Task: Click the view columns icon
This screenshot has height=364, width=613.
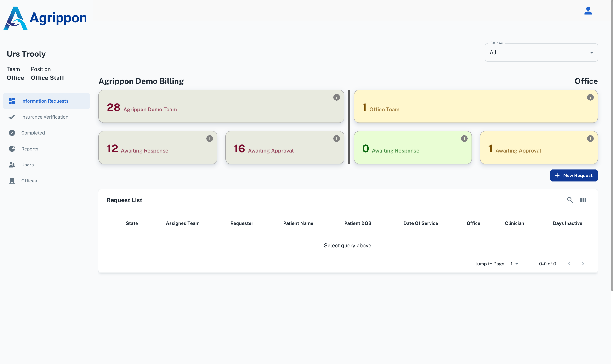Action: (583, 200)
